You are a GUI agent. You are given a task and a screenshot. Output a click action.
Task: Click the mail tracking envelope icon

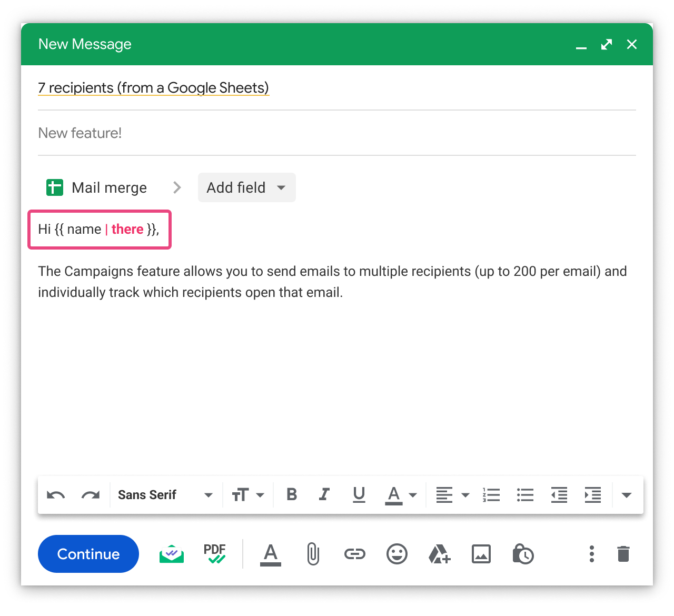(172, 554)
